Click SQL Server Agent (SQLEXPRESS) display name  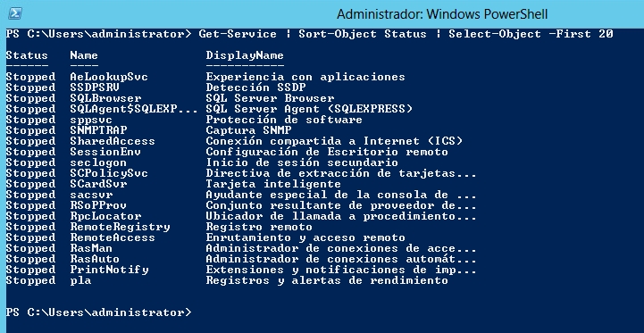309,109
